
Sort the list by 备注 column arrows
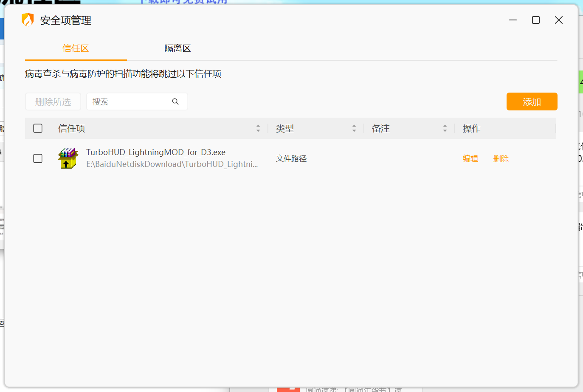[x=445, y=128]
